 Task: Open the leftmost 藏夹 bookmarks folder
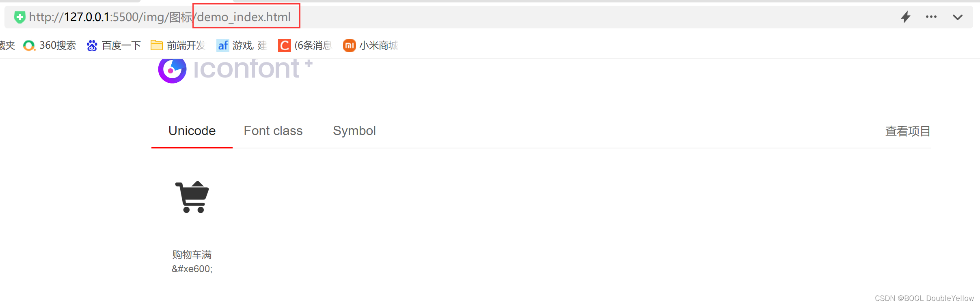[x=7, y=45]
